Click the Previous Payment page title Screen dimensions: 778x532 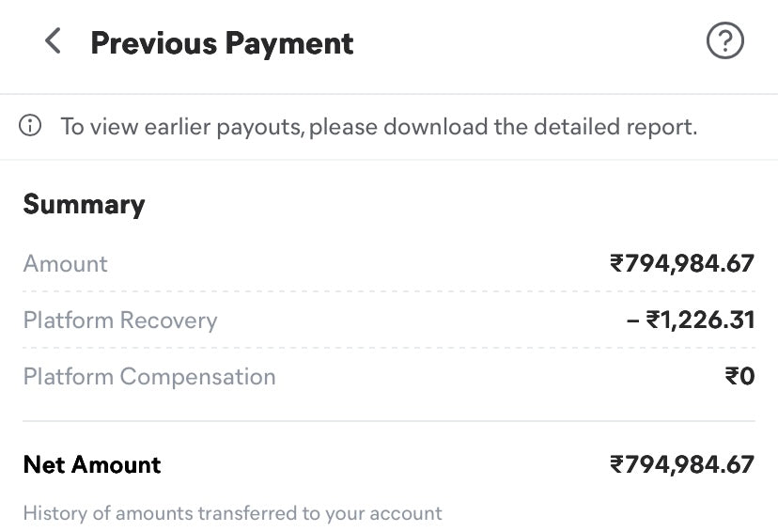point(222,43)
